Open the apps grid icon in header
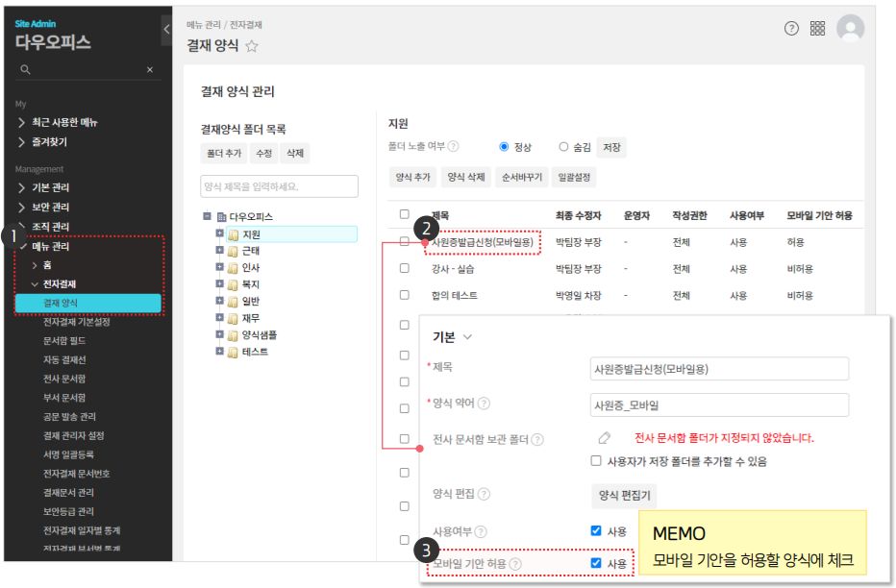Image resolution: width=896 pixels, height=588 pixels. point(818,29)
